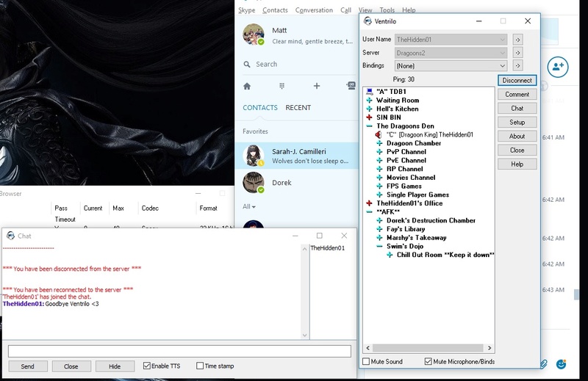The image size is (588, 381).
Task: Select Movies Channel in channel tree
Action: coord(411,178)
